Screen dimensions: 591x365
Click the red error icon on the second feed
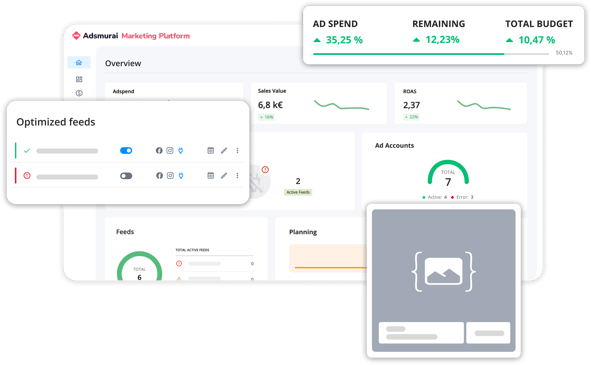click(x=27, y=175)
